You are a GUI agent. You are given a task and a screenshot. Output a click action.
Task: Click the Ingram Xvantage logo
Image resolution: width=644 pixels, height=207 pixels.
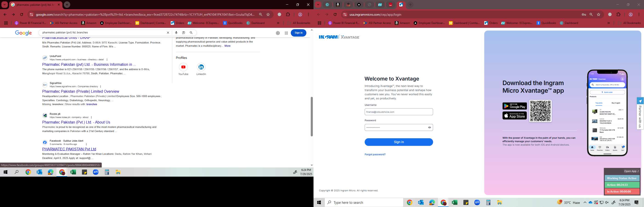point(339,37)
